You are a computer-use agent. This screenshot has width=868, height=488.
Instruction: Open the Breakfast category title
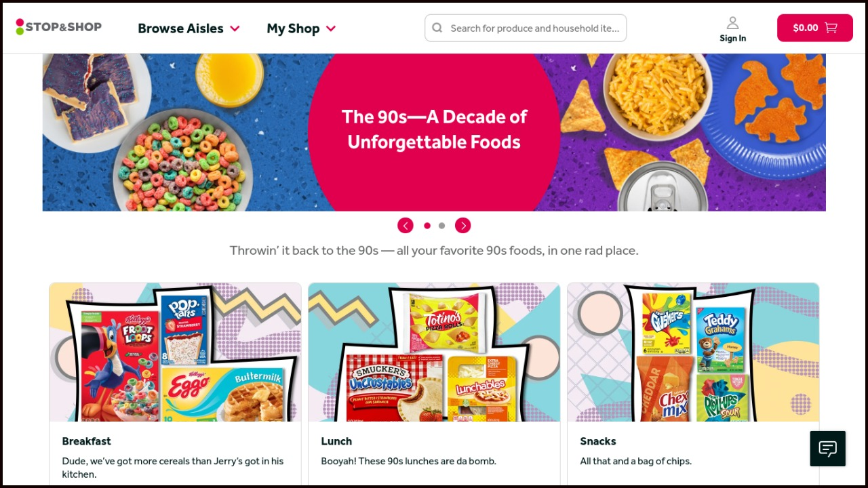coord(86,441)
